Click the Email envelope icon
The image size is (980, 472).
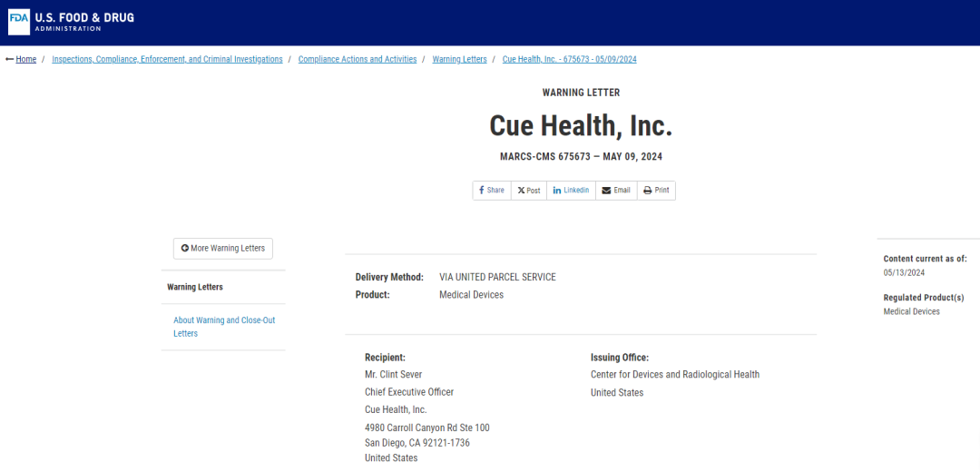pos(606,191)
